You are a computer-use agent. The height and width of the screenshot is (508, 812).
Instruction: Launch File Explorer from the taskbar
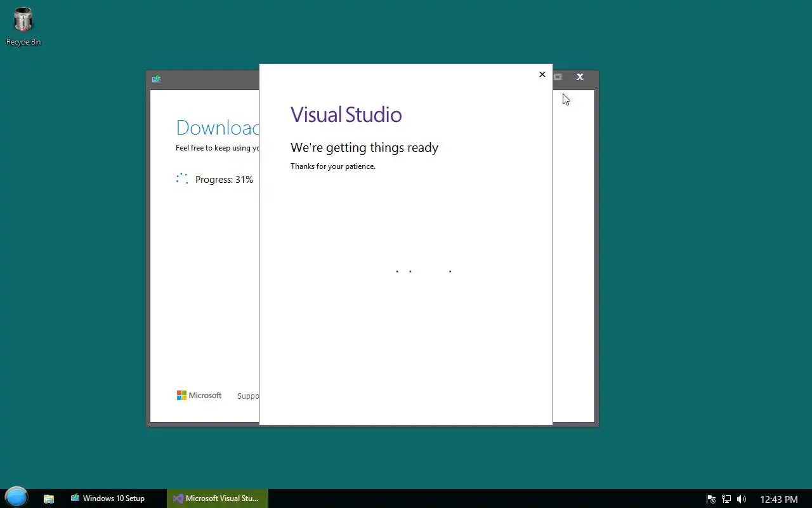click(49, 498)
